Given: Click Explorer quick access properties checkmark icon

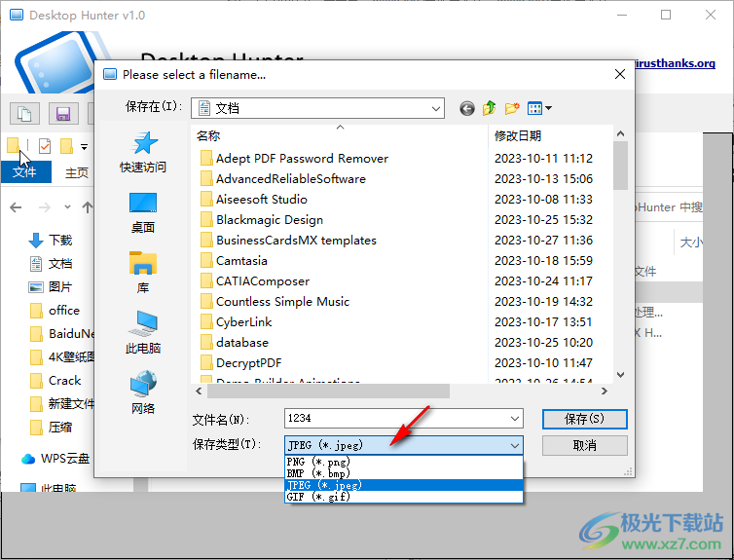Looking at the screenshot, I should click(x=45, y=146).
